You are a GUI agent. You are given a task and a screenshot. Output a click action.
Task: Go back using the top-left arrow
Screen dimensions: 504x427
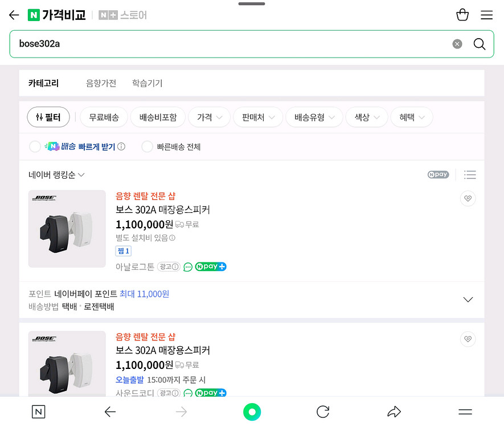pos(14,15)
